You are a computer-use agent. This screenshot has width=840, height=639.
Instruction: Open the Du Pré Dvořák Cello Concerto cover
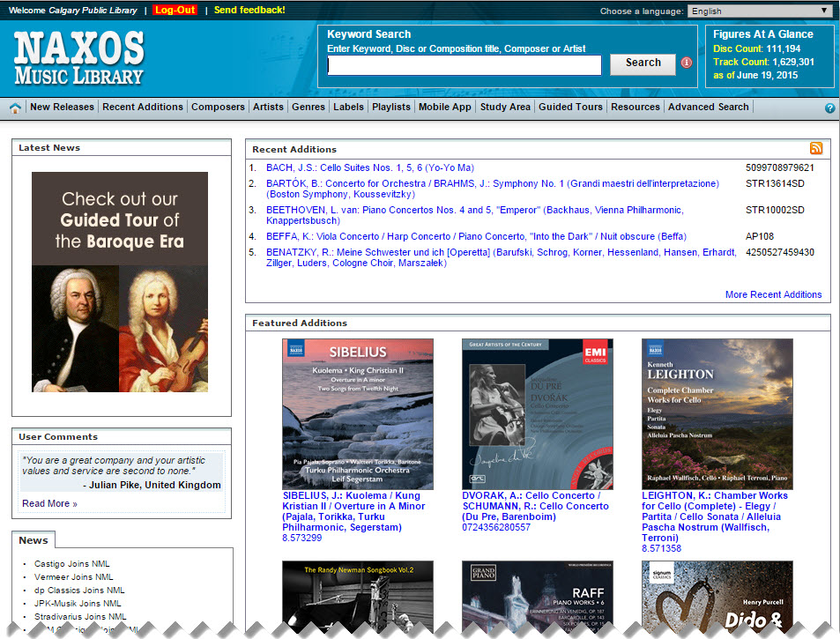click(538, 414)
